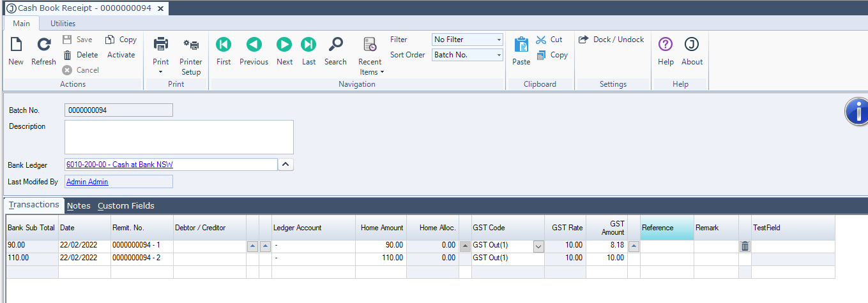Switch to the Utilities ribbon tab
This screenshot has height=303, width=868.
pyautogui.click(x=63, y=24)
